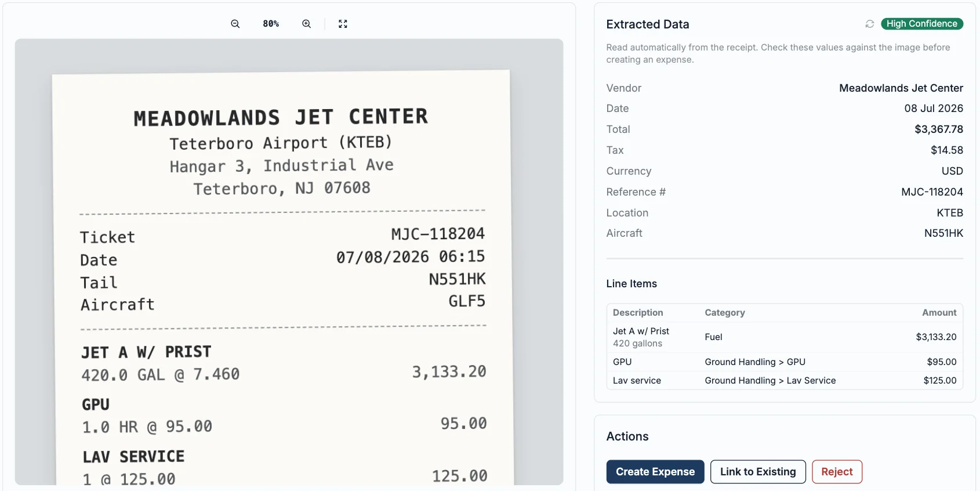Select vendor value Meadowlands Jet Center
This screenshot has height=491, width=980.
901,88
